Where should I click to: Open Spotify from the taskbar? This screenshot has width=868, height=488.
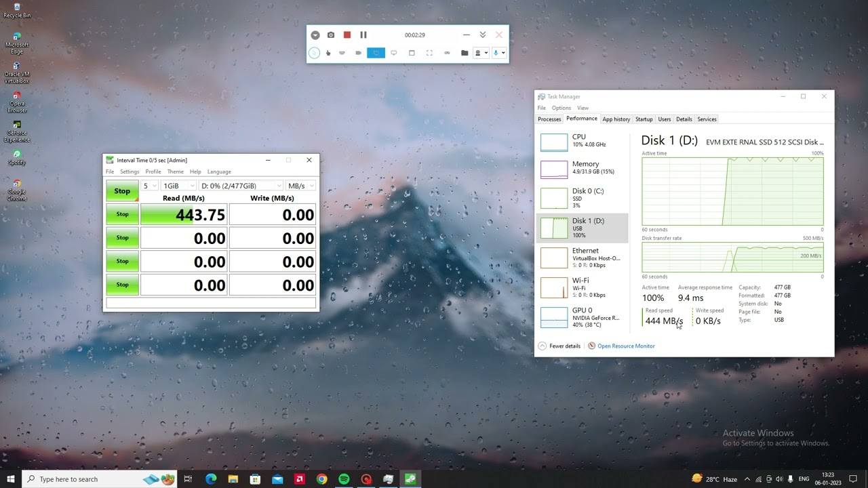344,479
